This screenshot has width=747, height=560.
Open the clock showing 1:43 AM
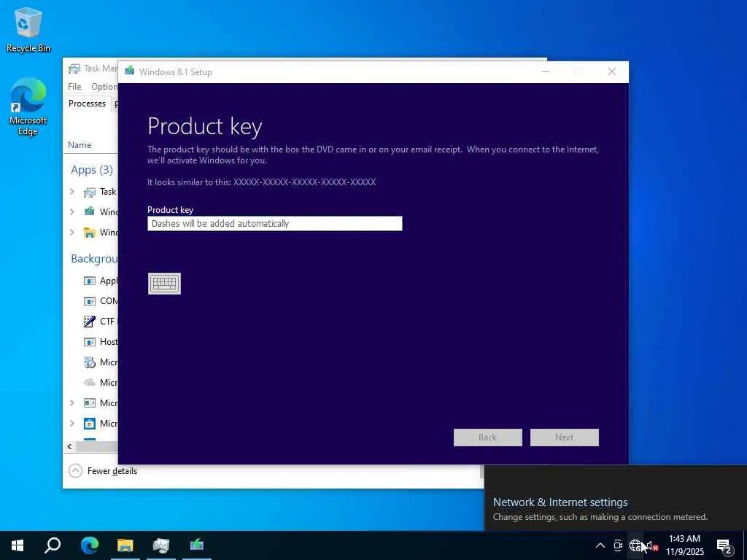pyautogui.click(x=685, y=545)
